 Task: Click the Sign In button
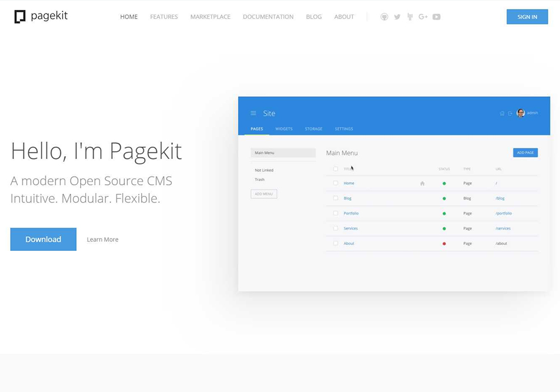(x=527, y=17)
